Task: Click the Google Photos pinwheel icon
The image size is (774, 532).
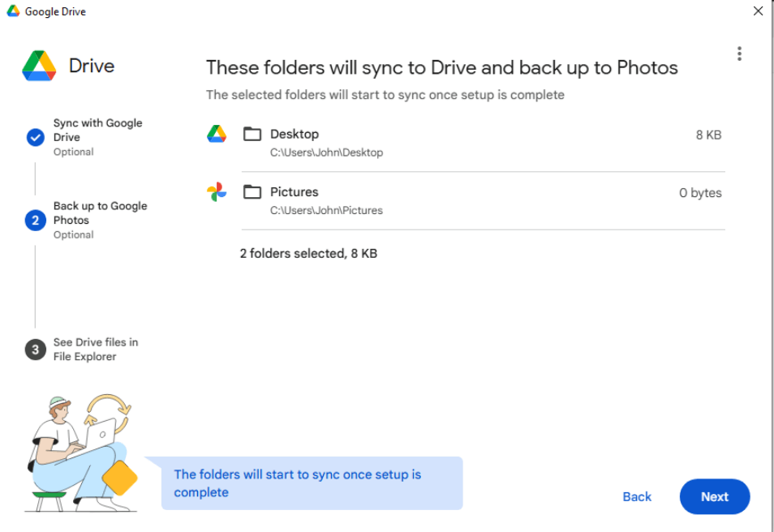Action: click(x=217, y=192)
